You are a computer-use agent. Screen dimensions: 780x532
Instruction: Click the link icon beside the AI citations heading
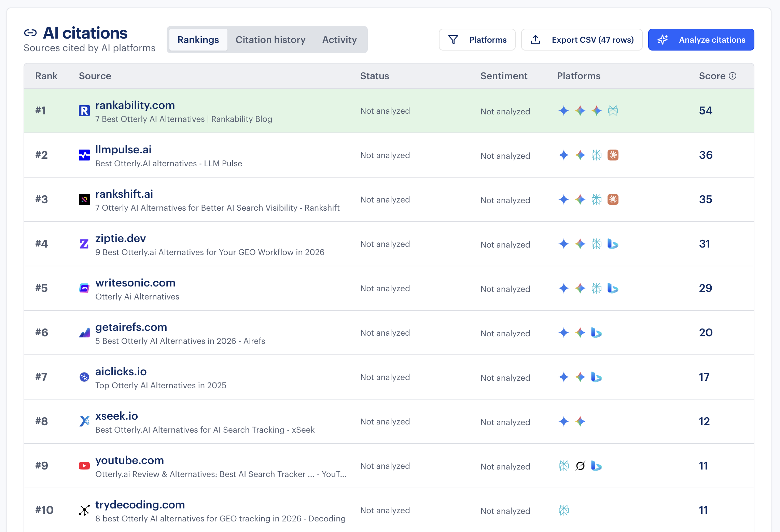[31, 33]
